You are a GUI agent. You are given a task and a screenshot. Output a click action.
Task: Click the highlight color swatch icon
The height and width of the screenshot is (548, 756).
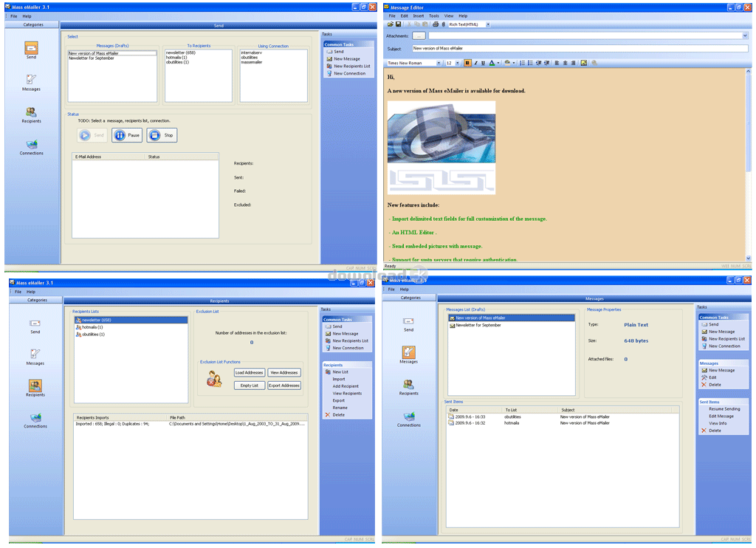tap(507, 63)
